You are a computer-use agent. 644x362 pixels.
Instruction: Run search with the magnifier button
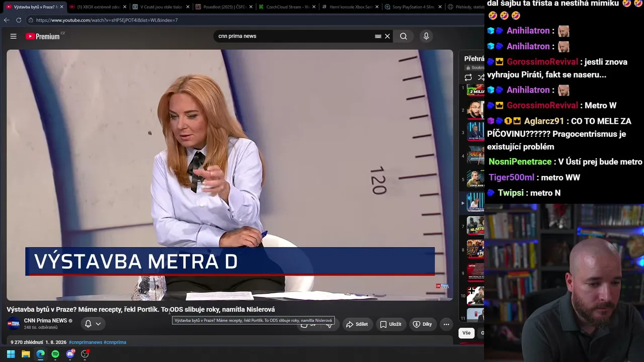click(404, 36)
